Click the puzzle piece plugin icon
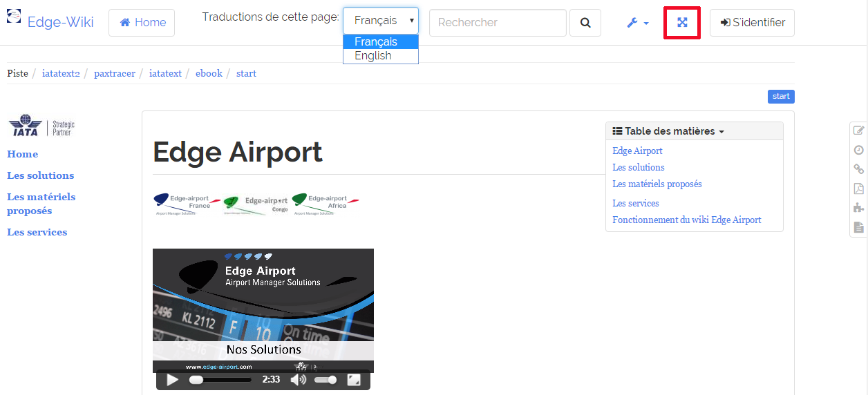868x395 pixels. pos(858,208)
